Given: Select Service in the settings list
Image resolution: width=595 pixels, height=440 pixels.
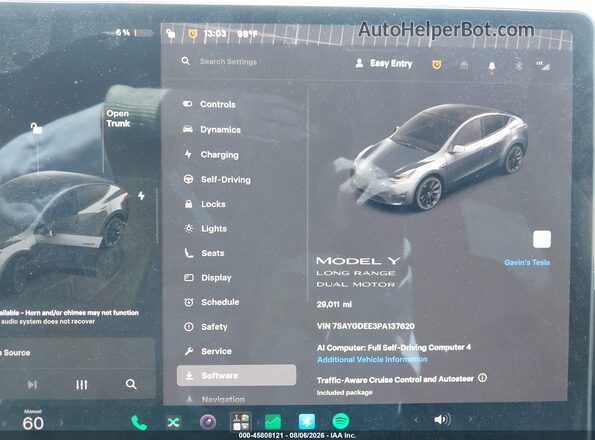Looking at the screenshot, I should [x=208, y=351].
